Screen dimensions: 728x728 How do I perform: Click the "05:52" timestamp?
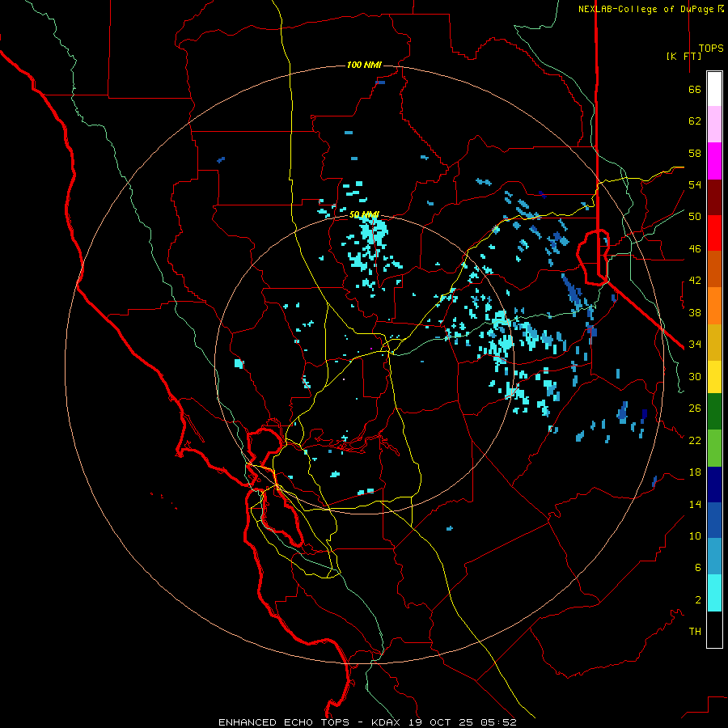[x=498, y=722]
